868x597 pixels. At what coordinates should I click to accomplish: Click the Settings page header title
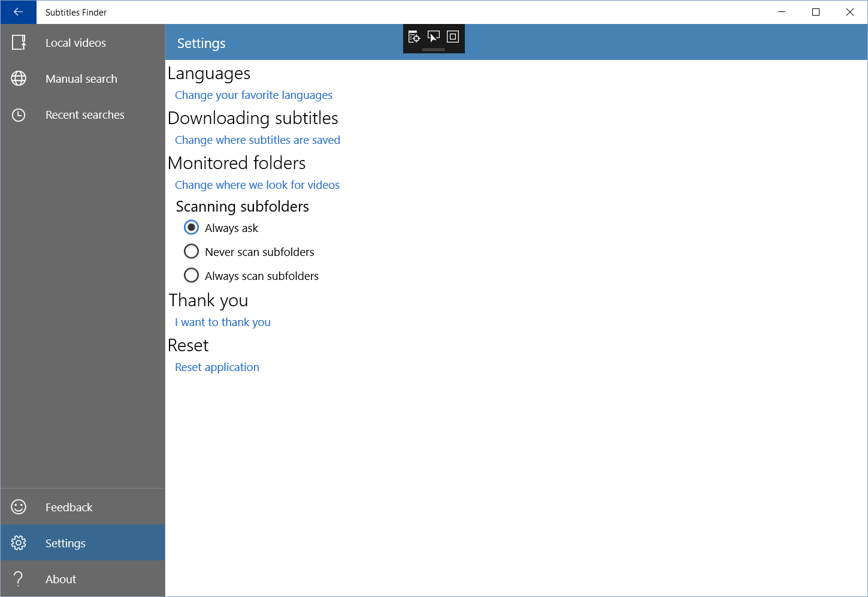pos(201,43)
